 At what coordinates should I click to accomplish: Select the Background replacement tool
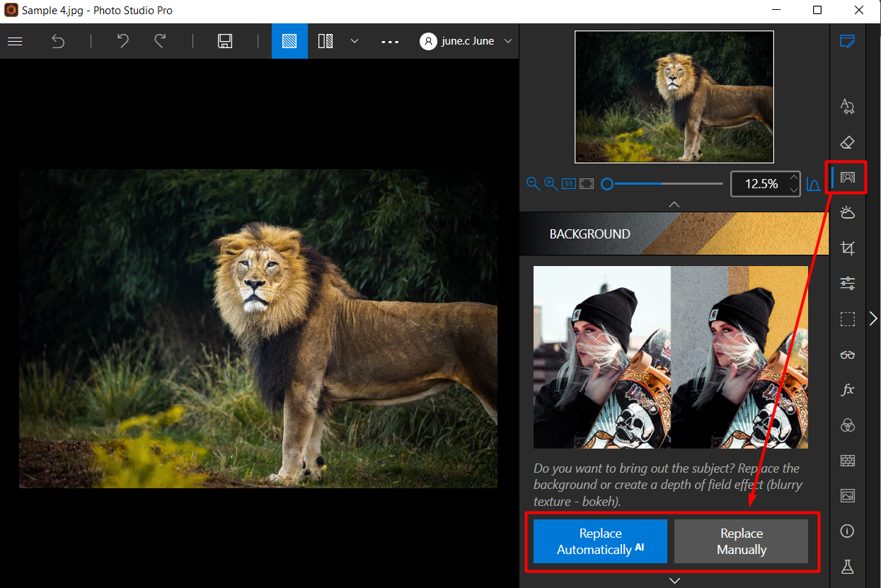(x=848, y=176)
